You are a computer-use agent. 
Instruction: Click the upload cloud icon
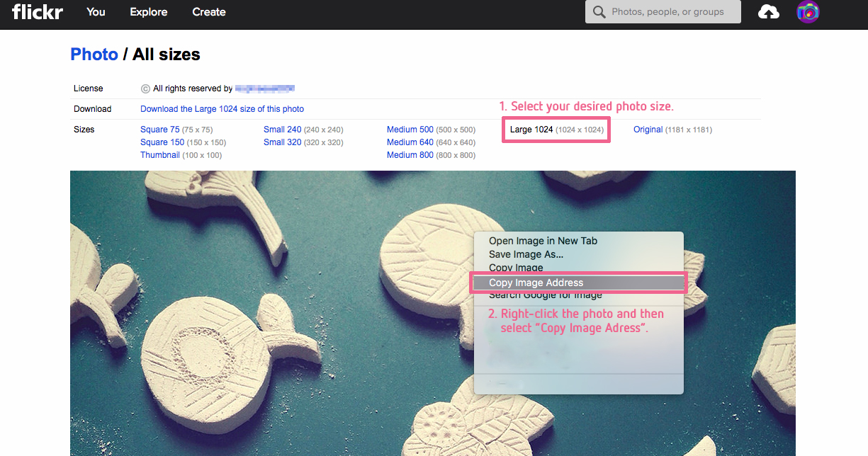(768, 12)
